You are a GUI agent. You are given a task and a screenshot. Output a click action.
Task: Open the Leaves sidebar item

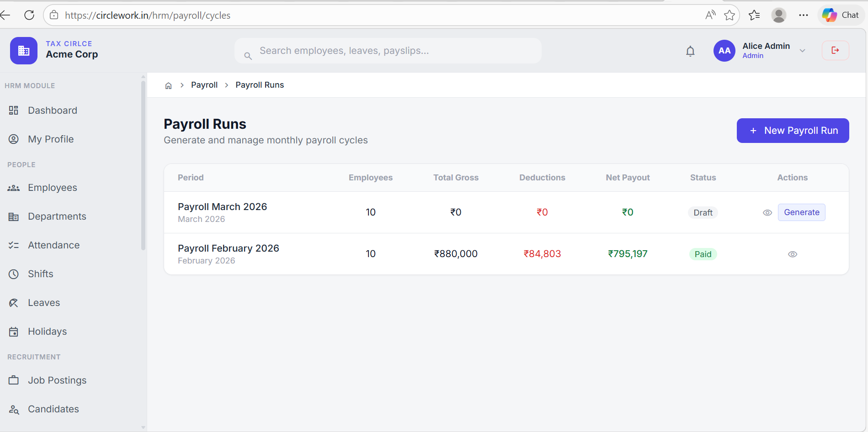point(44,303)
